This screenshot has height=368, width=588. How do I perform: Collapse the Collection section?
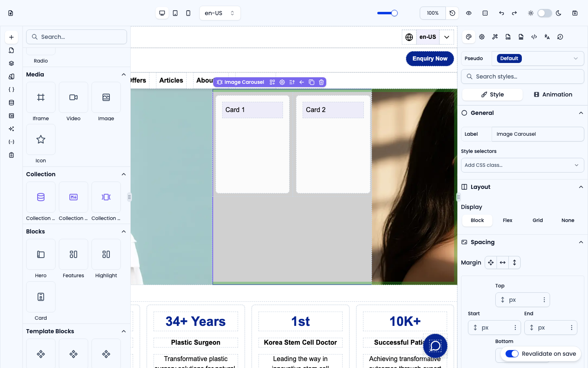point(124,174)
